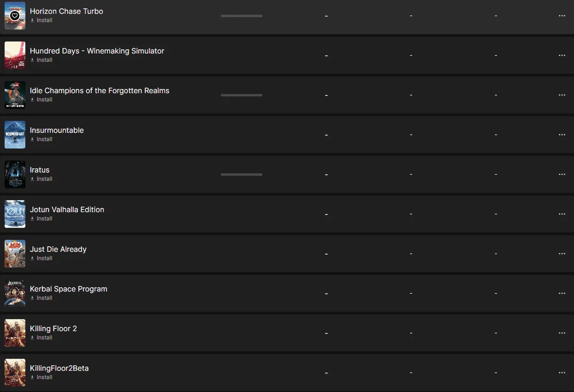Select the Horizon Chase Turbo title
Screen dimensions: 574x392
click(66, 11)
